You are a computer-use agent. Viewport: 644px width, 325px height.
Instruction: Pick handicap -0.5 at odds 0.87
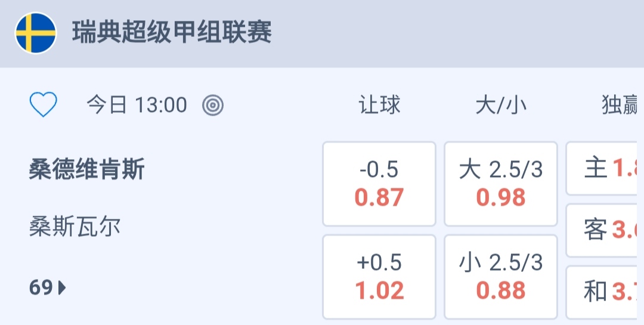(379, 184)
